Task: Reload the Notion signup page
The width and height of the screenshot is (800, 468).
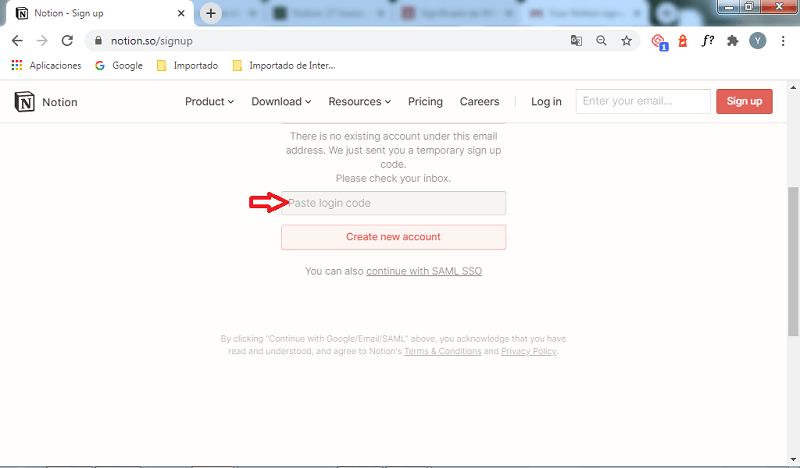Action: click(x=67, y=41)
